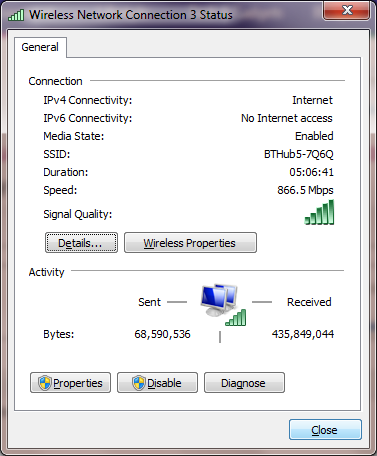The height and width of the screenshot is (456, 377).
Task: Click the 'Bytes:' label
Action: click(x=59, y=334)
